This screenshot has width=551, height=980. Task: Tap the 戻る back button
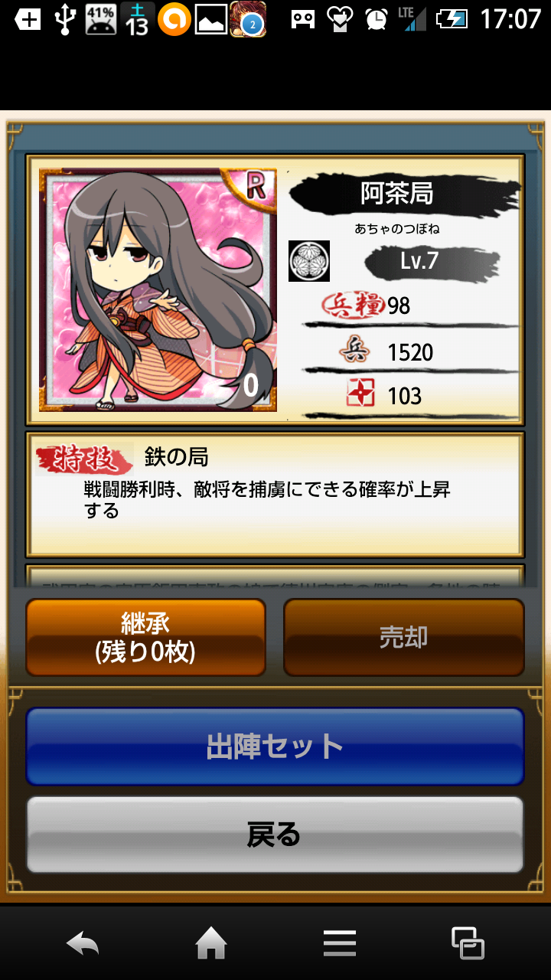tap(275, 835)
